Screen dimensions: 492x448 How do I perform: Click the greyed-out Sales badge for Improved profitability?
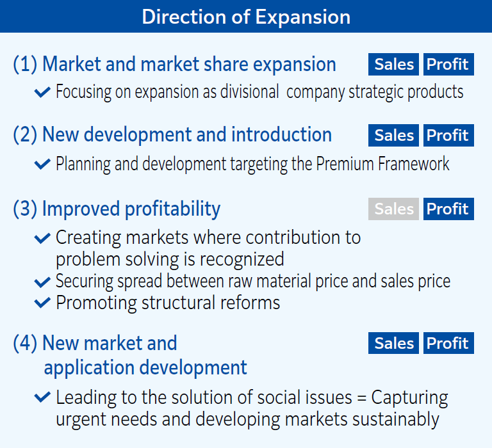(x=393, y=209)
